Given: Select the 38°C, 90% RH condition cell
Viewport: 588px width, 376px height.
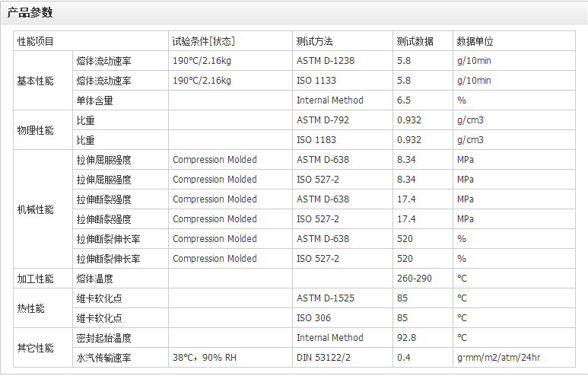Looking at the screenshot, I should [205, 358].
